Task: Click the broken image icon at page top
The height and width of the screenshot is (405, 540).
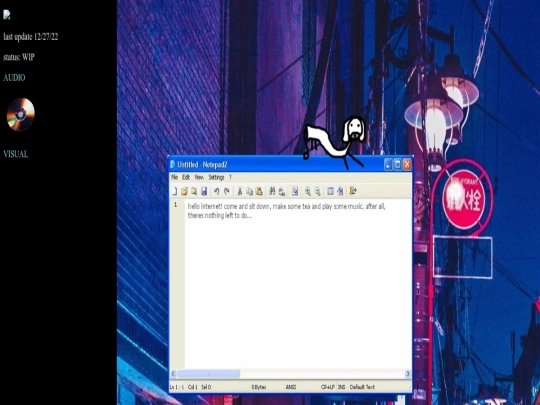Action: point(7,15)
